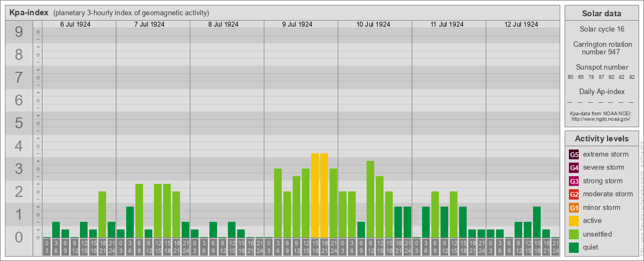Click the G5 extreme storm badge

pos(574,155)
